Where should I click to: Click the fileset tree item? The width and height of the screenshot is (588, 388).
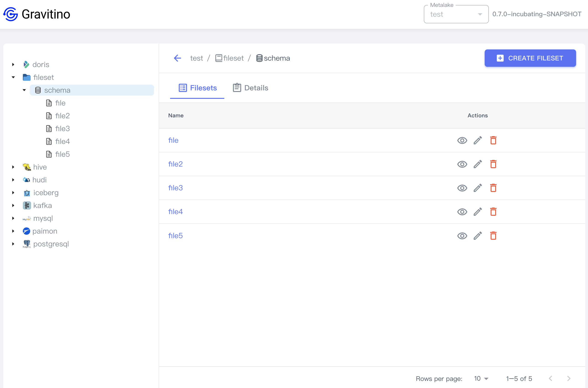pos(44,77)
